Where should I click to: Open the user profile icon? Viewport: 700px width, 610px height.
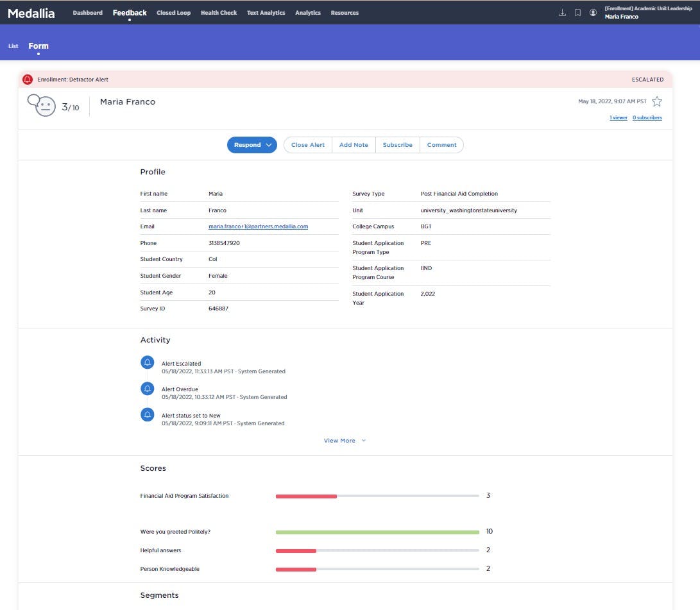[593, 12]
